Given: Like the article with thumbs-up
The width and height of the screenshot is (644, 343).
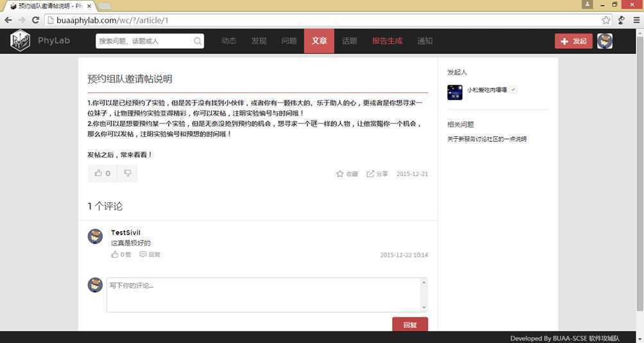Looking at the screenshot, I should [102, 173].
